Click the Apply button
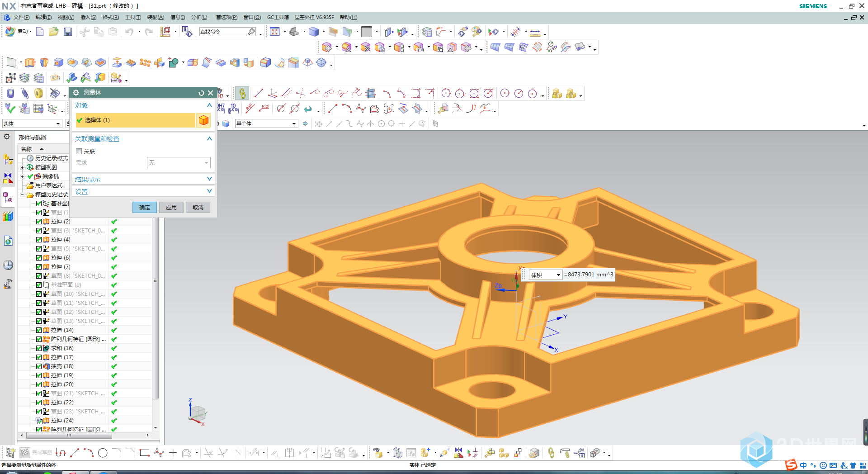The image size is (868, 474). click(171, 208)
